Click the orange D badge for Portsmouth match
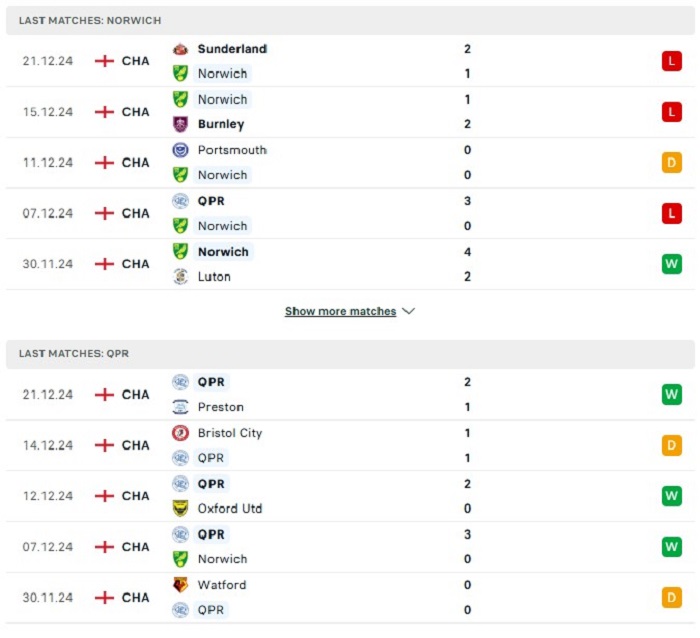The image size is (700, 638). 671,163
